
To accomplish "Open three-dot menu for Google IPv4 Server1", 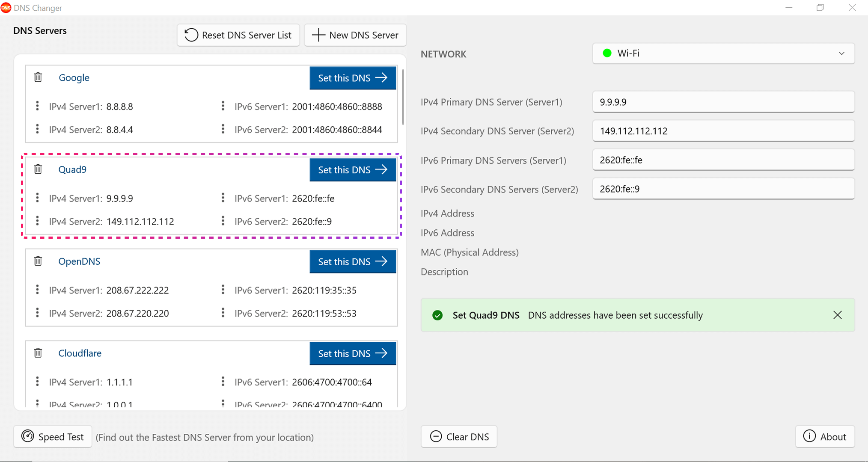I will (x=37, y=106).
